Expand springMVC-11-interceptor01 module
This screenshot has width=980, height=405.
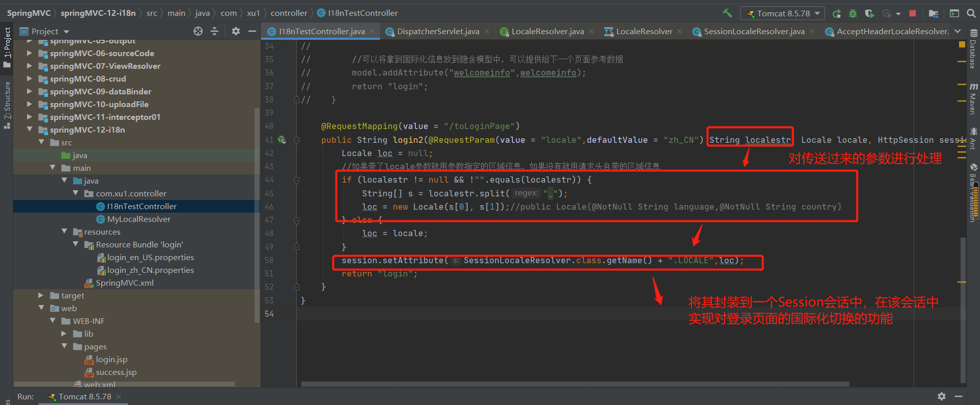click(29, 117)
